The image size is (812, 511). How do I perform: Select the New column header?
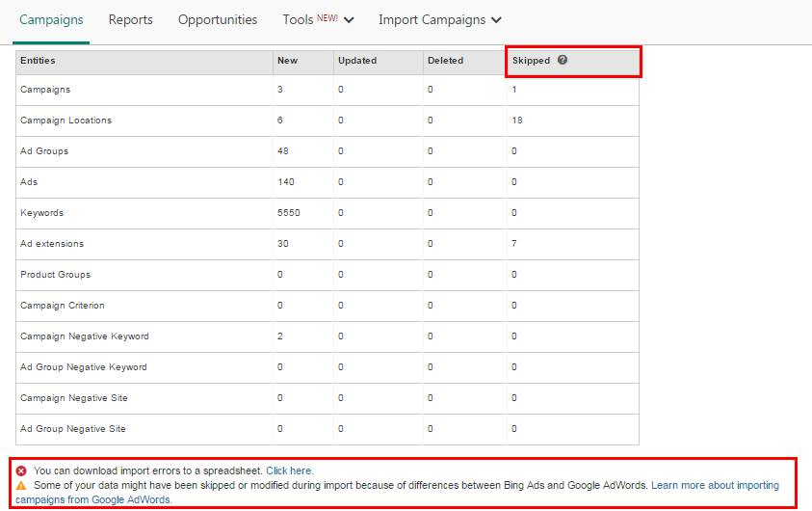coord(287,61)
